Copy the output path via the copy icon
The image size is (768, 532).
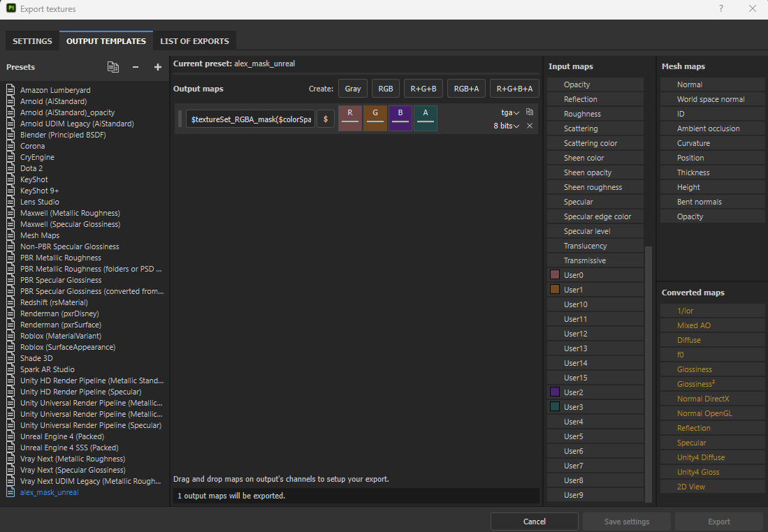529,112
